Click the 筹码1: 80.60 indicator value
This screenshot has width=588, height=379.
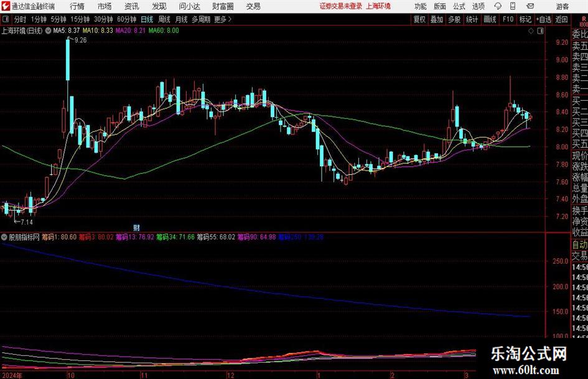point(59,237)
